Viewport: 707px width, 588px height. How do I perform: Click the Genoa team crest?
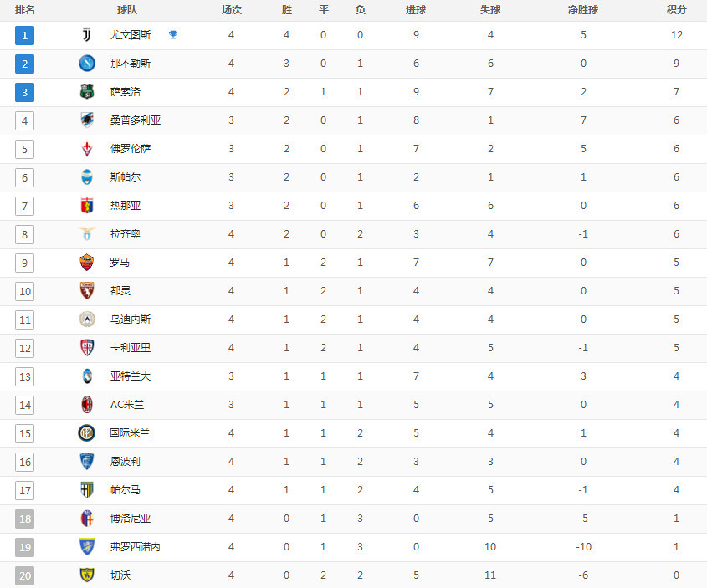click(87, 206)
